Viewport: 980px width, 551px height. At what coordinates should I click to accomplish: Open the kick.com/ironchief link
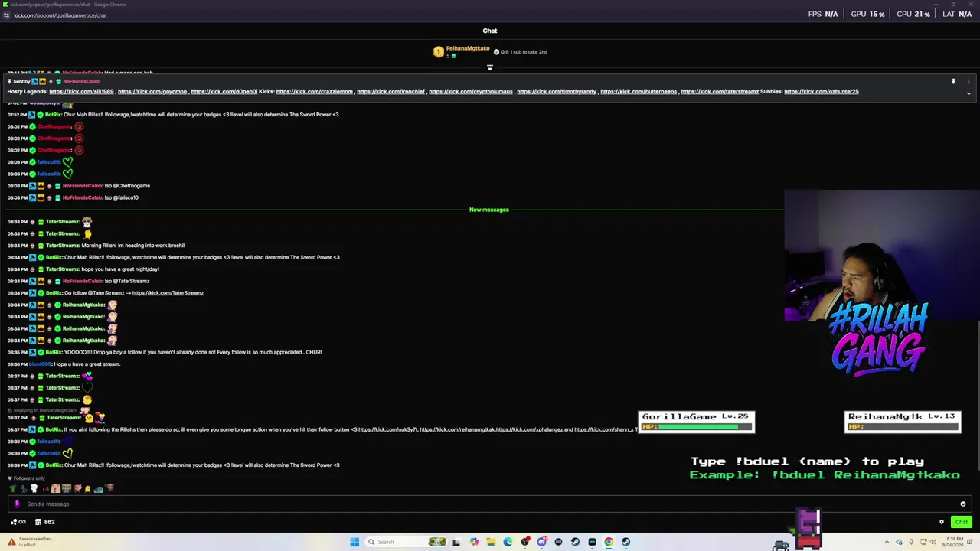click(x=390, y=92)
